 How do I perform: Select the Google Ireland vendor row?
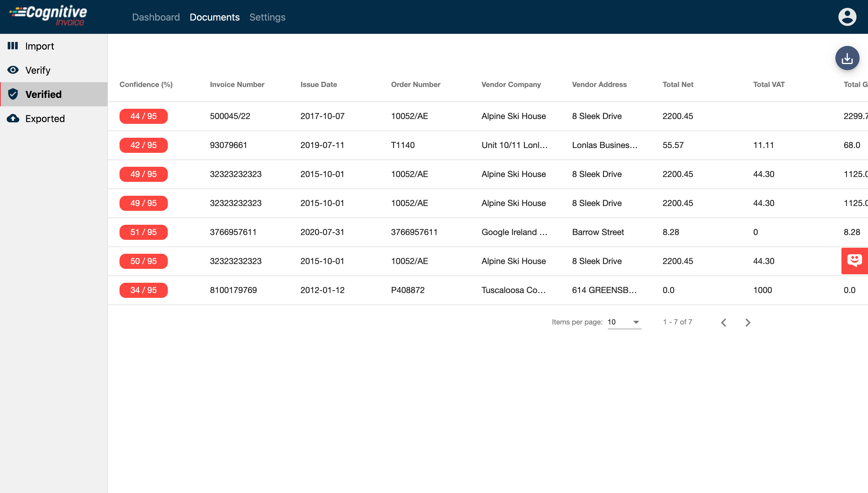coord(514,232)
